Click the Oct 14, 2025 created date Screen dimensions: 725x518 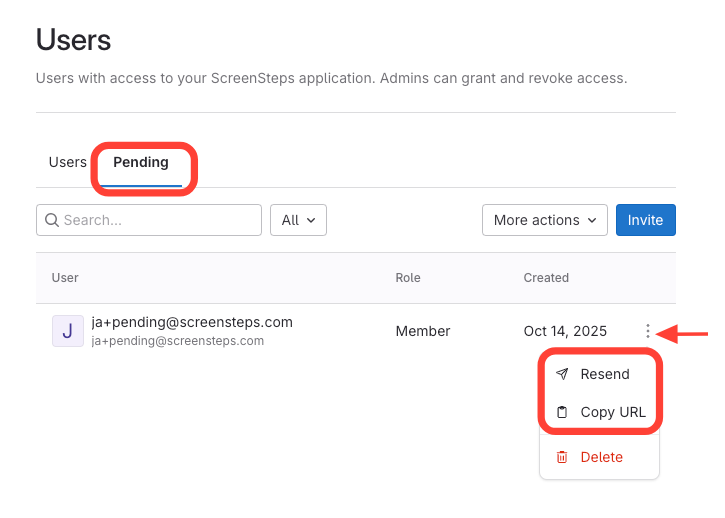coord(565,331)
